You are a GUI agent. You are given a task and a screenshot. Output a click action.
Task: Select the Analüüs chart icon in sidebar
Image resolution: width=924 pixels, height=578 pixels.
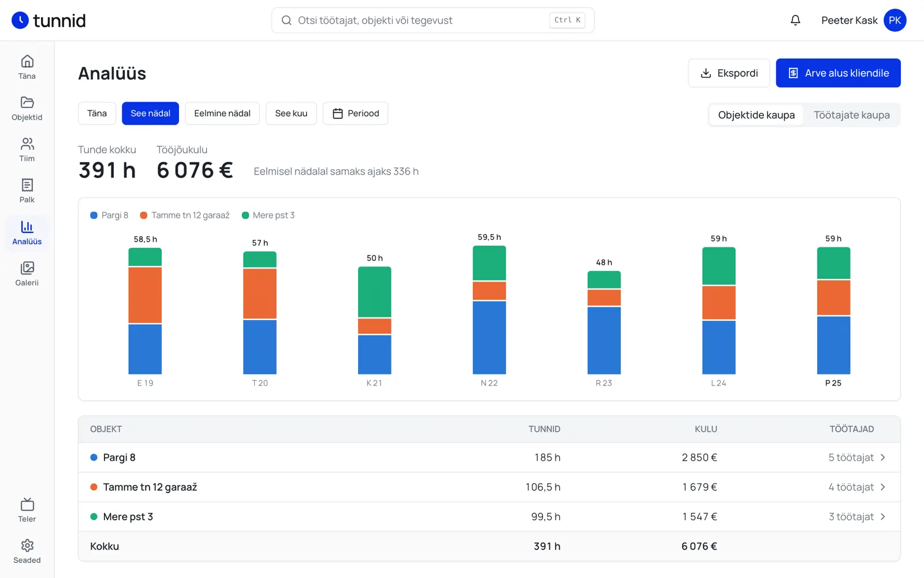[27, 227]
